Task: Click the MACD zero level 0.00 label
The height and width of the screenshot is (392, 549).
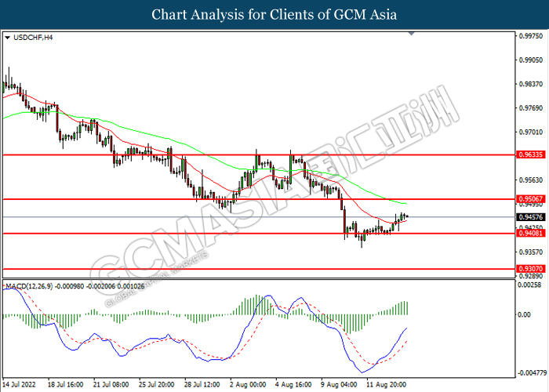Action: pyautogui.click(x=524, y=314)
